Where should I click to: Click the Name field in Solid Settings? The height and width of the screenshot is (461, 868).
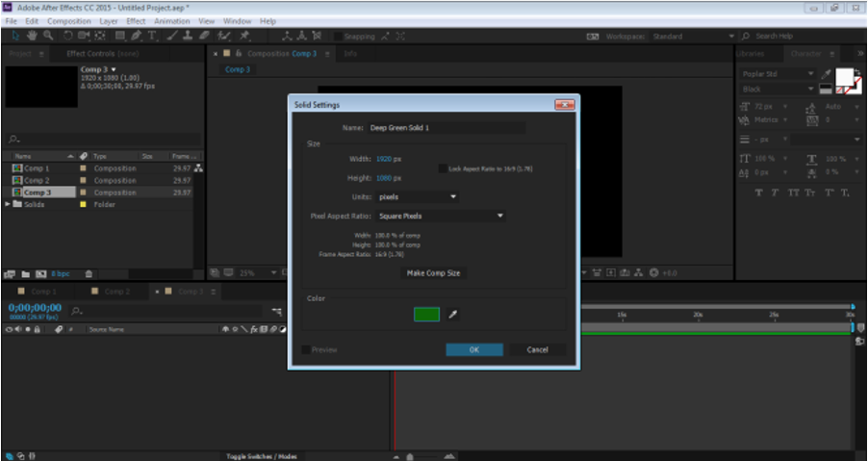point(447,128)
